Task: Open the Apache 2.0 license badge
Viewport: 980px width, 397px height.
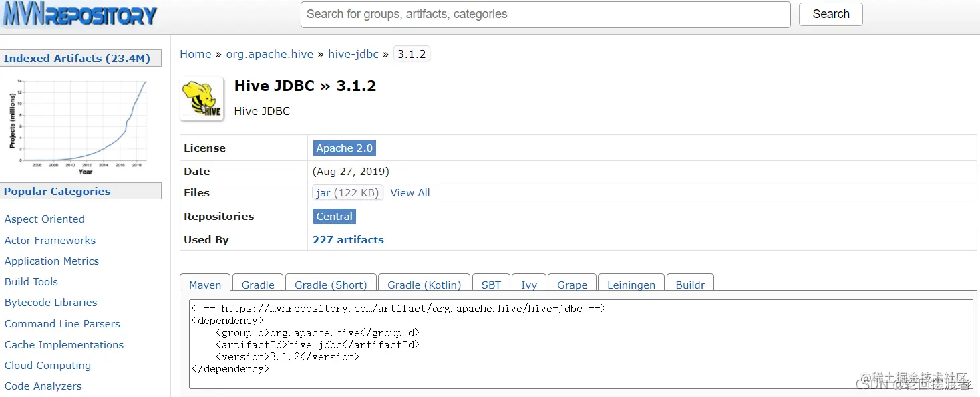Action: [345, 148]
